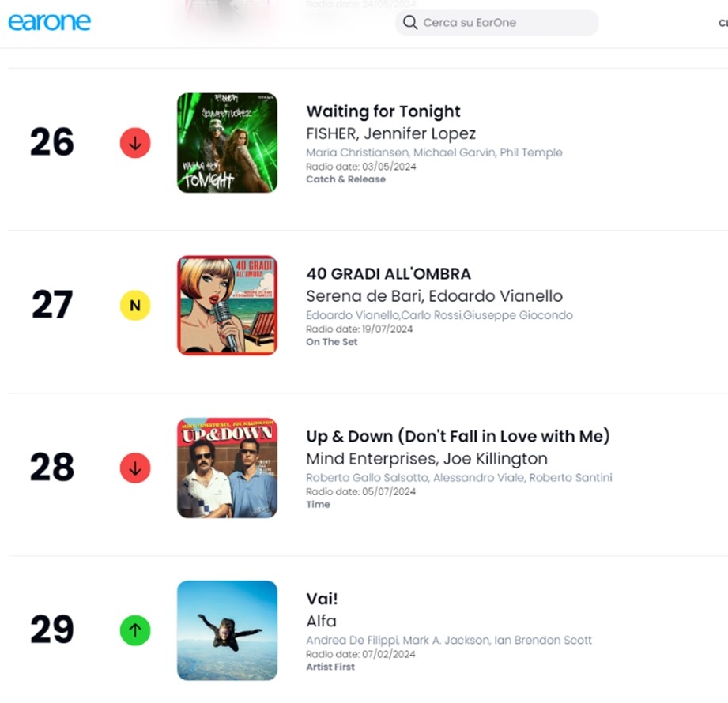Click the search magnifier icon

(x=410, y=22)
